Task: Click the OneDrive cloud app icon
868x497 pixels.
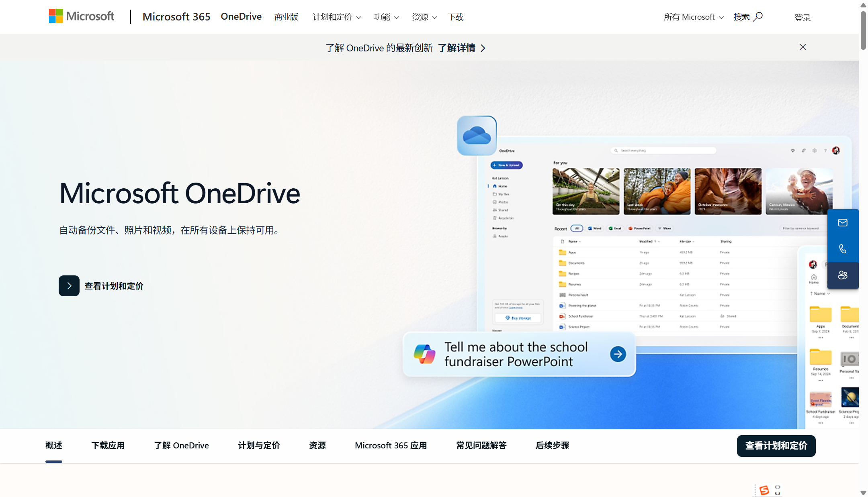Action: click(x=477, y=135)
